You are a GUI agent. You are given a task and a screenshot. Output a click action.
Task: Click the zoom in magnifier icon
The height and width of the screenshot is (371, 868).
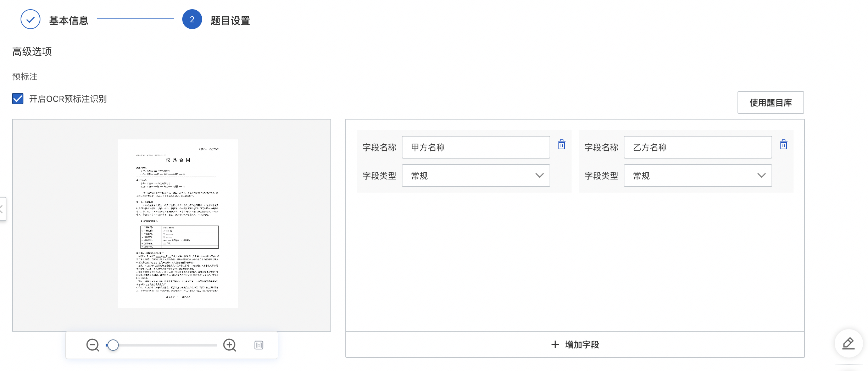pyautogui.click(x=229, y=345)
